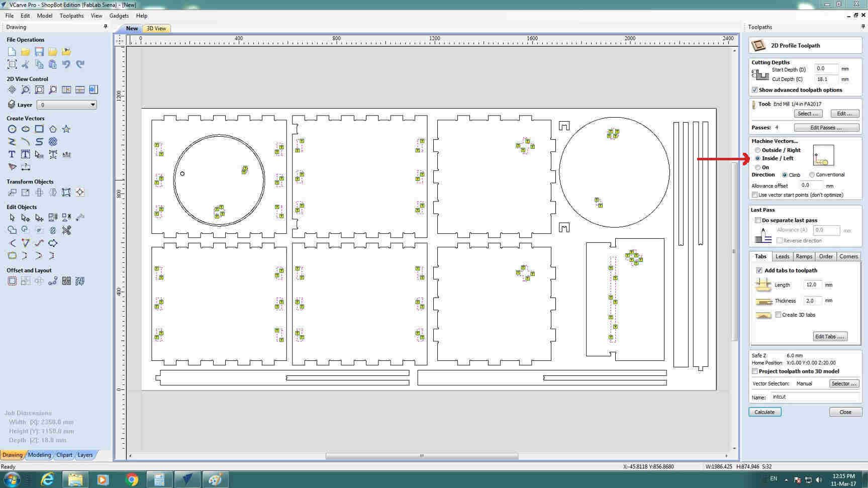The image size is (868, 488).
Task: Enable Do separate last pass
Action: coord(758,220)
